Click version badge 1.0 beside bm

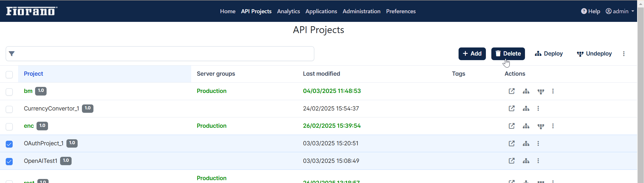[41, 91]
